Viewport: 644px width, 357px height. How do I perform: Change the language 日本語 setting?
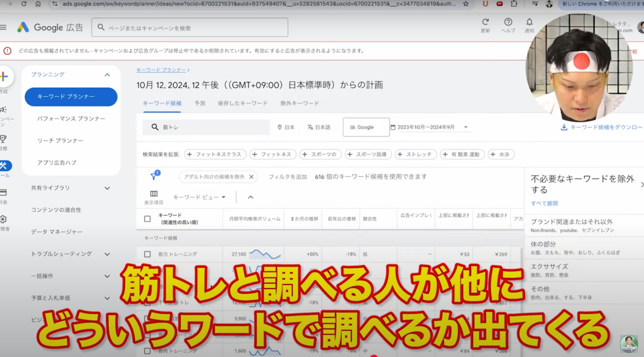point(319,127)
